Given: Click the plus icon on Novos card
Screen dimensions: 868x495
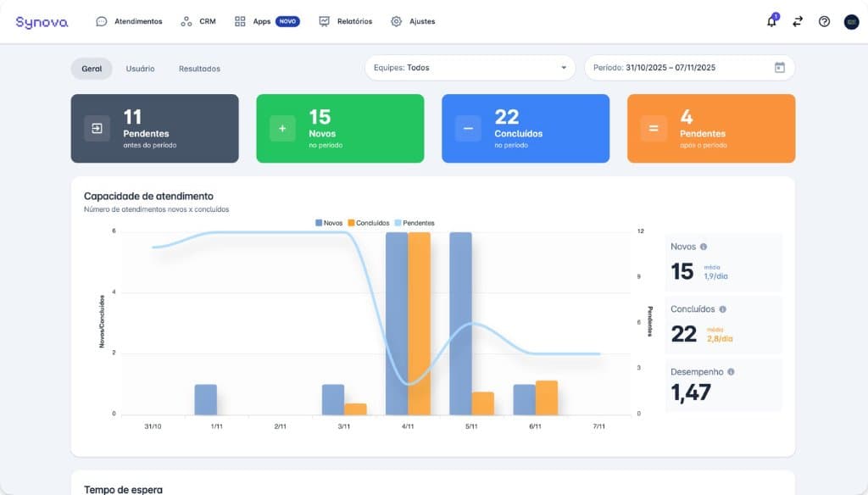Looking at the screenshot, I should (x=282, y=129).
